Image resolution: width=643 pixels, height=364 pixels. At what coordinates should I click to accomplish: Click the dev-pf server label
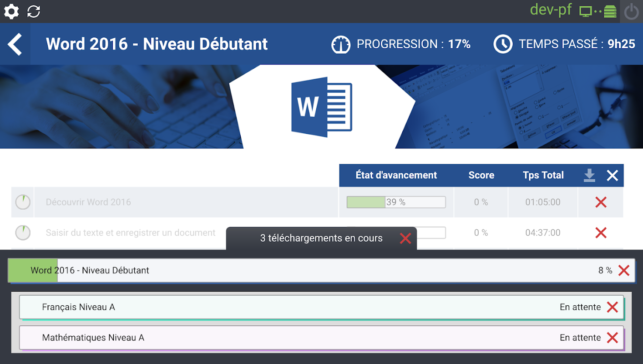(551, 10)
